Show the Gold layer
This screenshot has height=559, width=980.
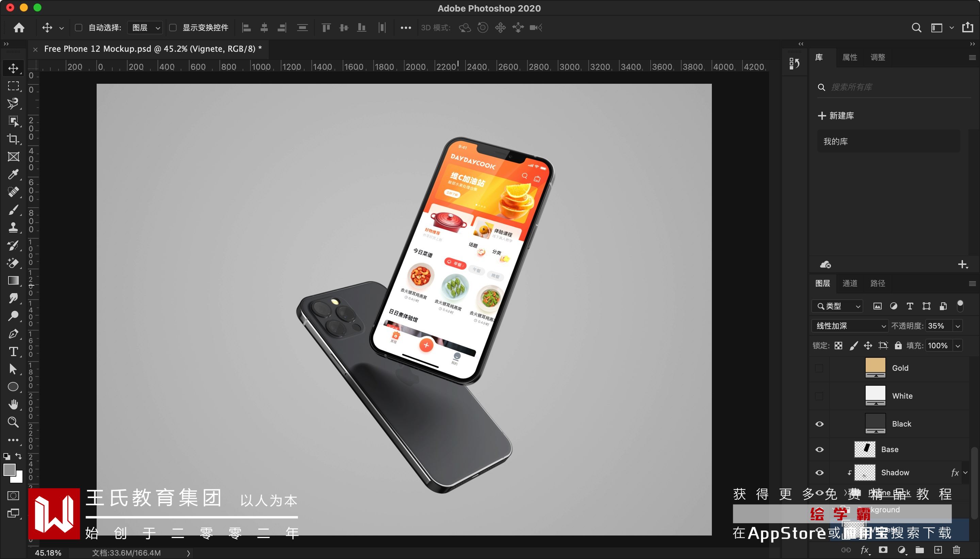(x=819, y=368)
